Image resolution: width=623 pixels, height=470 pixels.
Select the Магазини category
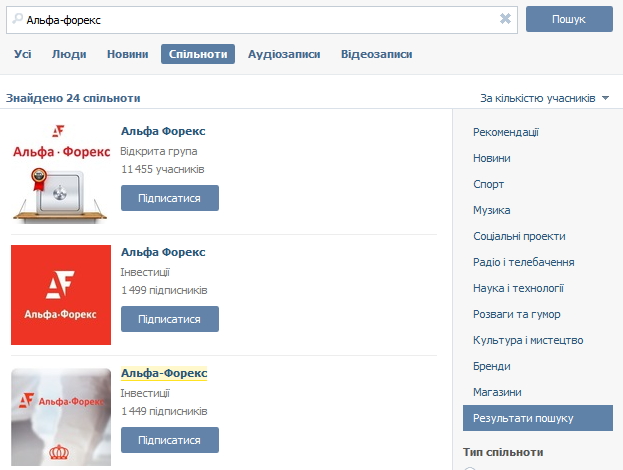[497, 392]
